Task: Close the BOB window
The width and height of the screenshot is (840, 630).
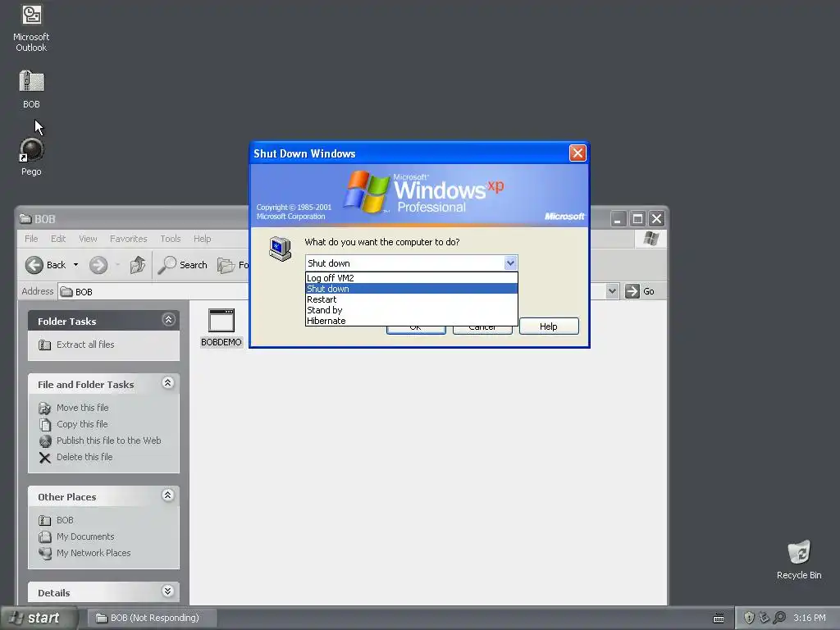Action: pos(657,218)
